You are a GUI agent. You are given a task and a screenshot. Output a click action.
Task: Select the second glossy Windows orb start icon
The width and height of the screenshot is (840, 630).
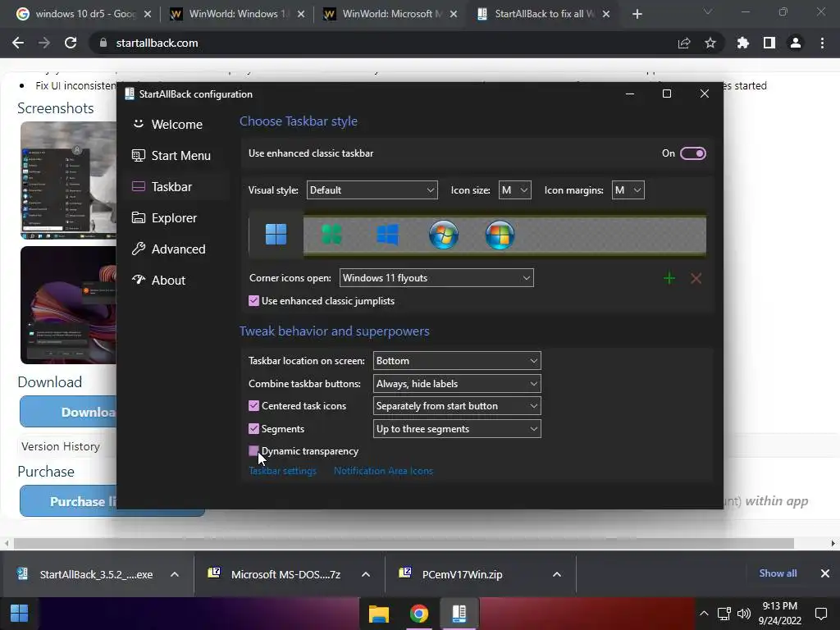500,235
